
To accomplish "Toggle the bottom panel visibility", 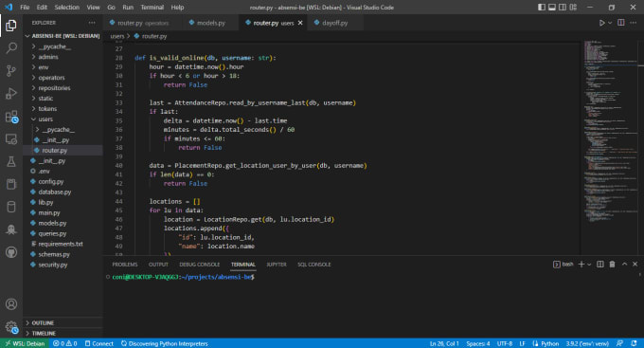I will point(552,7).
